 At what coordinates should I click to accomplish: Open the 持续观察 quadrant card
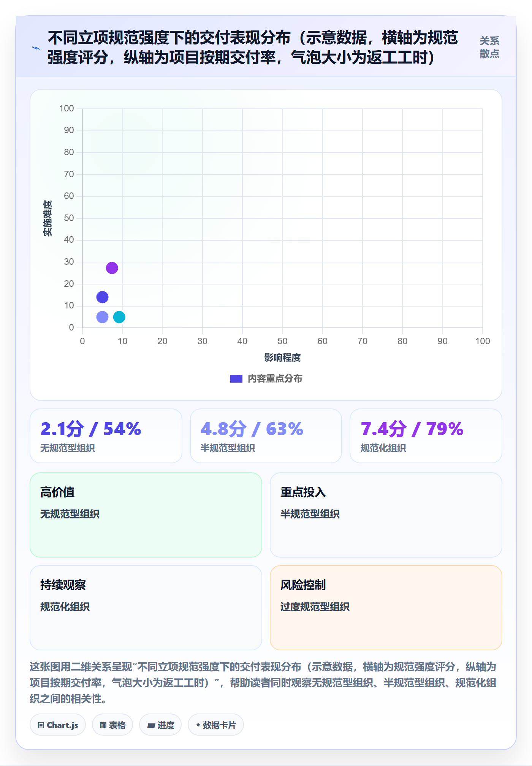(146, 608)
